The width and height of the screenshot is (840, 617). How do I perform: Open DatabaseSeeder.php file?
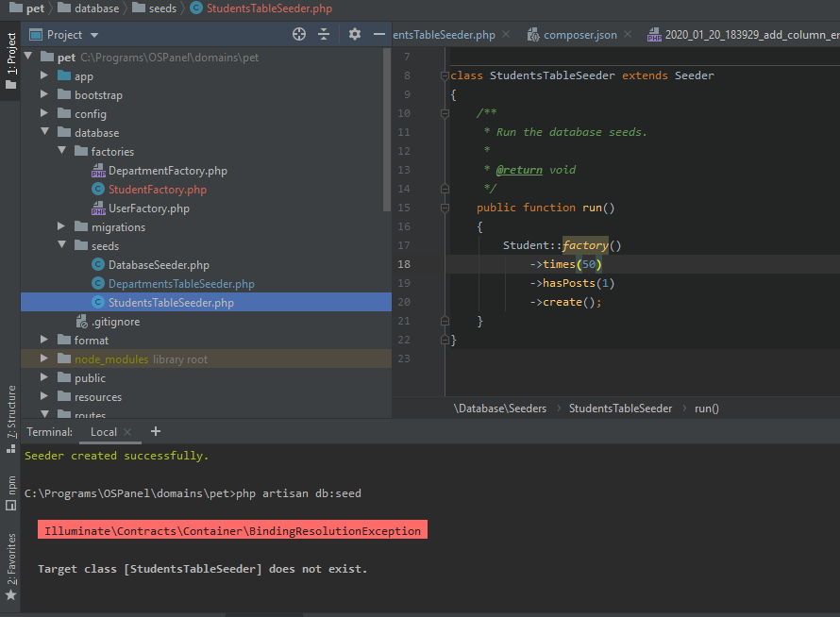(159, 265)
